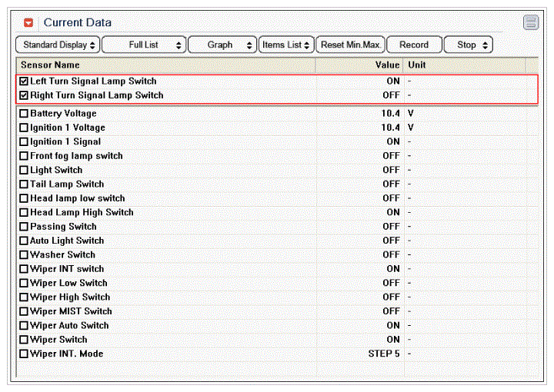Check the Washer Switch checkbox
This screenshot has width=554, height=392.
click(24, 255)
